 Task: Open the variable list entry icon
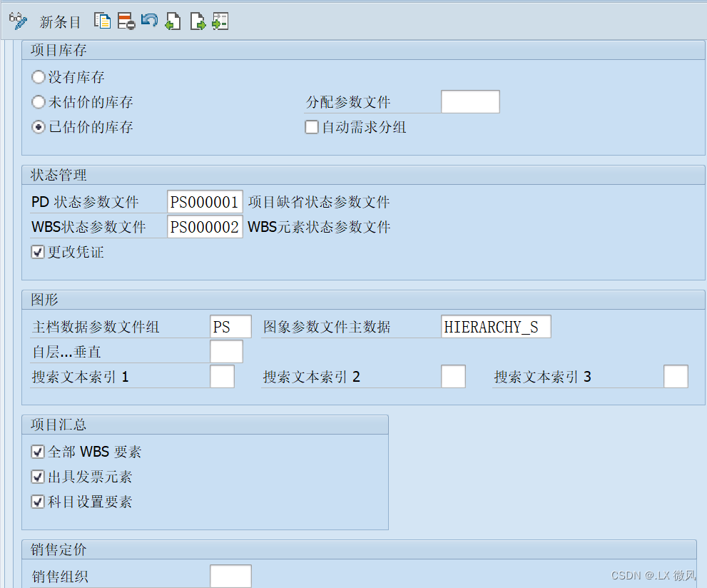220,21
